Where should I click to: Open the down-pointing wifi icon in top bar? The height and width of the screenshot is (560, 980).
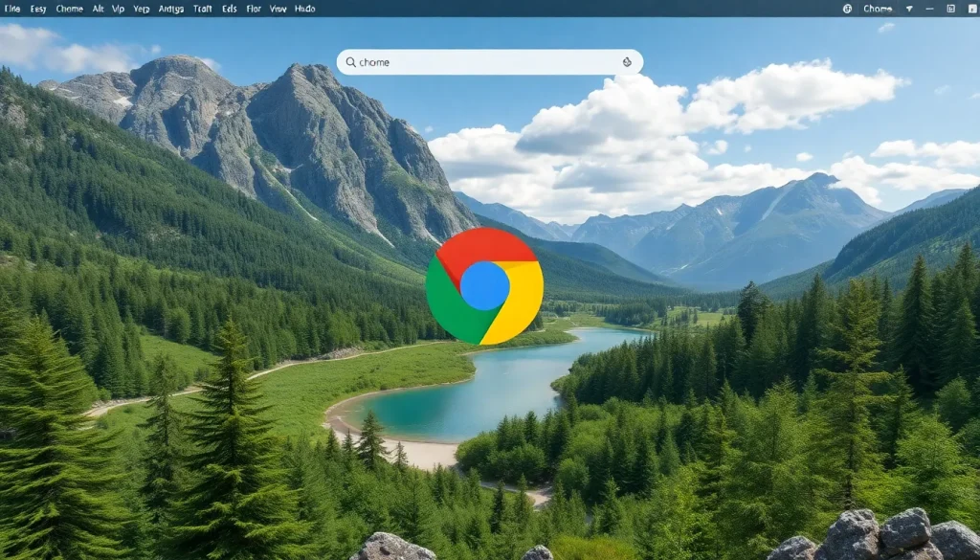click(909, 9)
